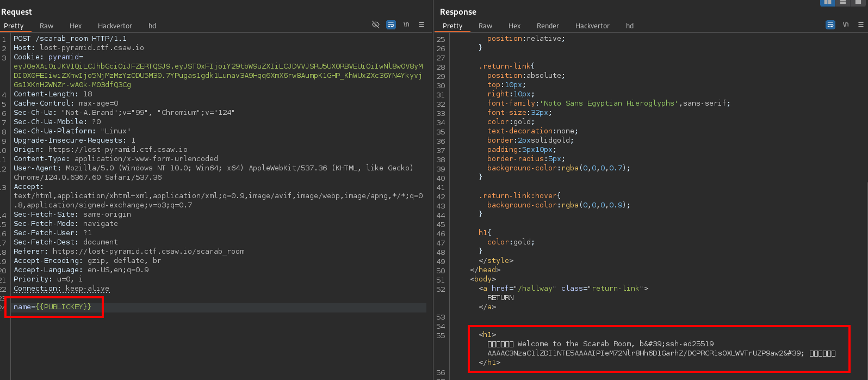
Task: Select the Request Pretty tab
Action: [14, 26]
